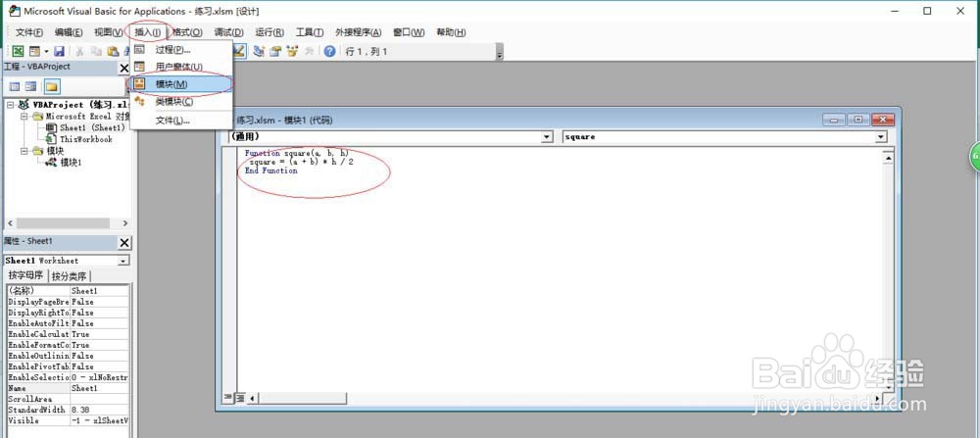Click the End Function line in code

271,170
